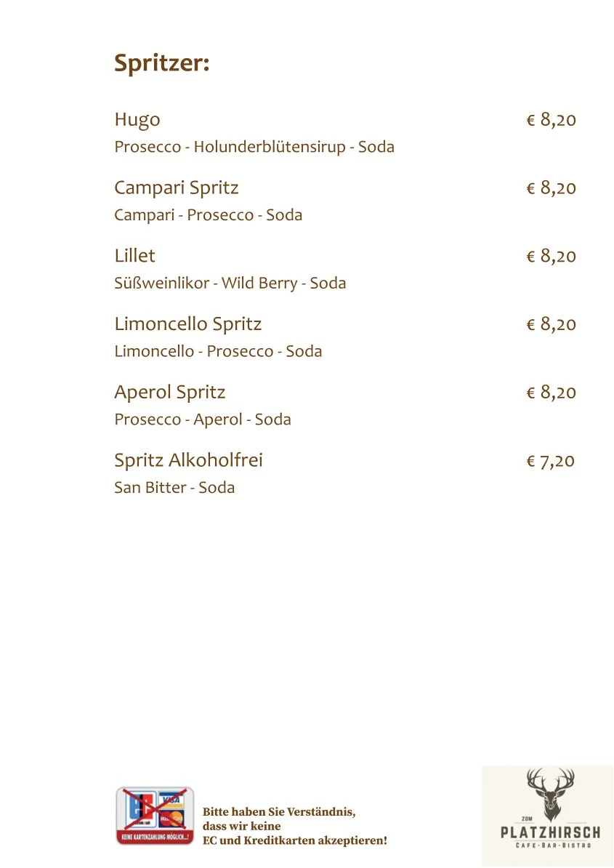Select the Spritzer heading
614x868 pixels.
coord(162,63)
